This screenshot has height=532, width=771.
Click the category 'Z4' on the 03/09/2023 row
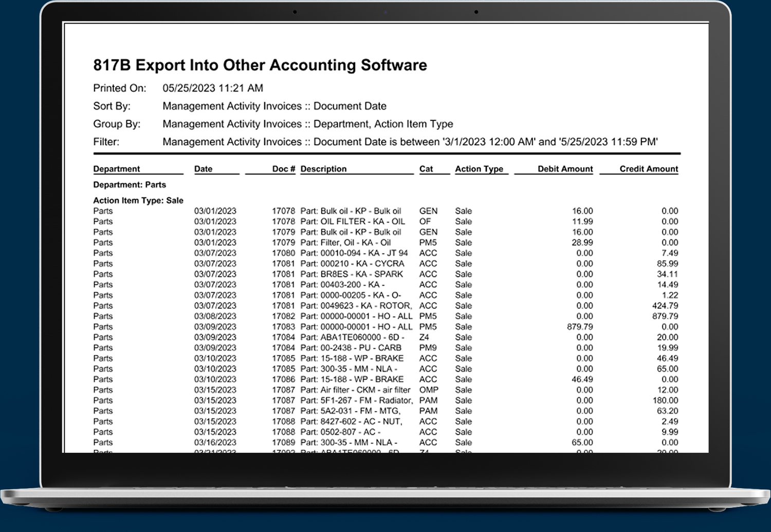[424, 337]
